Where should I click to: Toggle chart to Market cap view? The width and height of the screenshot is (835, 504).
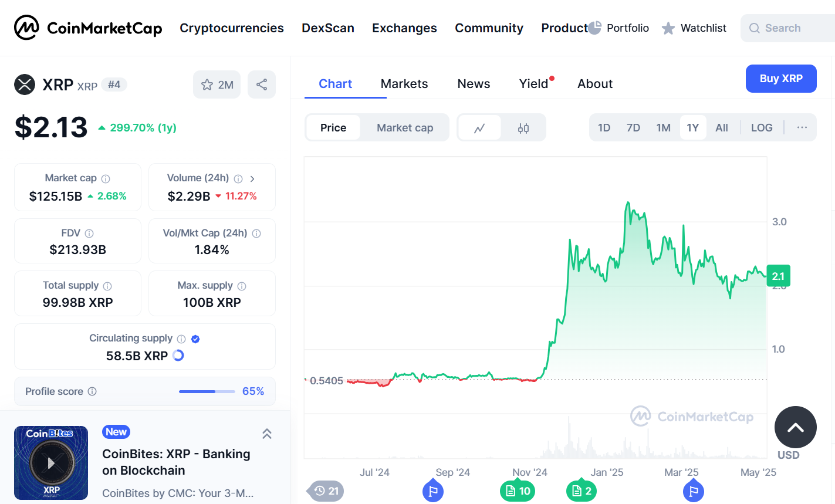[405, 128]
